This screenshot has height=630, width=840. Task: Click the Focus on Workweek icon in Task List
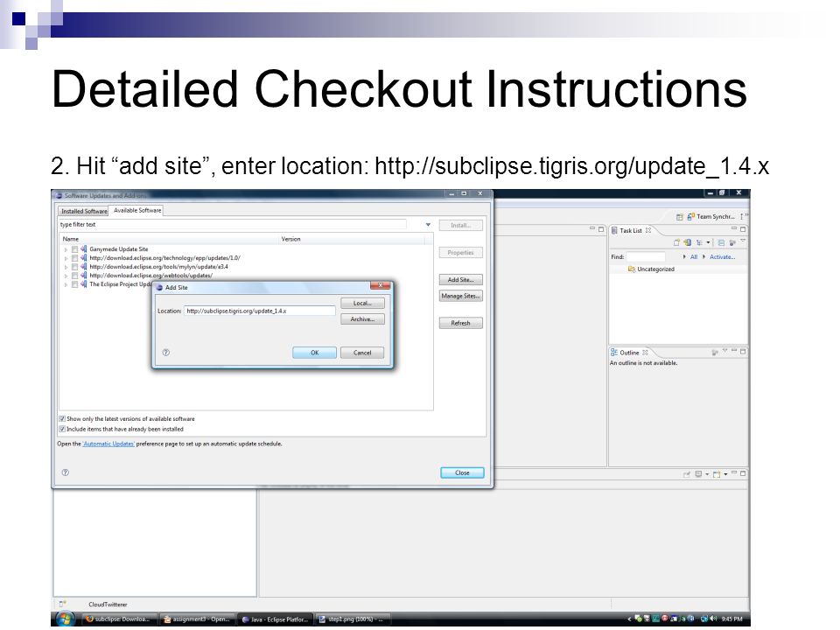[732, 242]
